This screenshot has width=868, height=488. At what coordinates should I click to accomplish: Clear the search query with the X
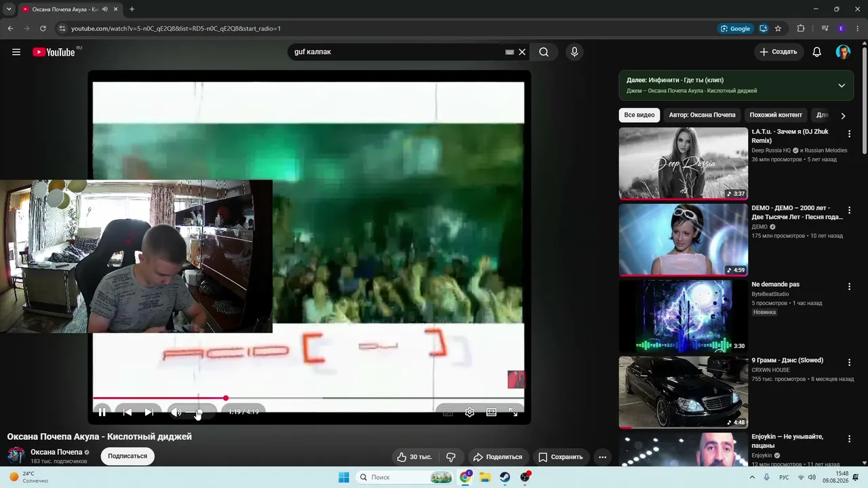(x=522, y=52)
